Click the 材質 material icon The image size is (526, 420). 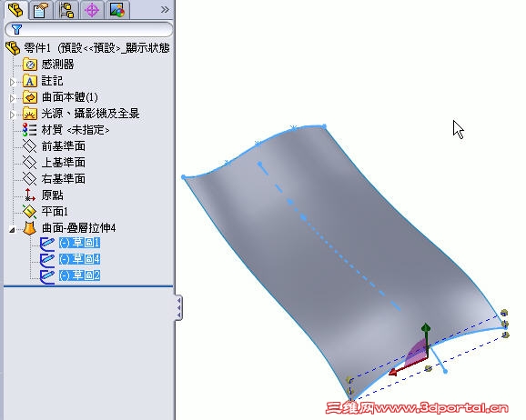pos(29,130)
